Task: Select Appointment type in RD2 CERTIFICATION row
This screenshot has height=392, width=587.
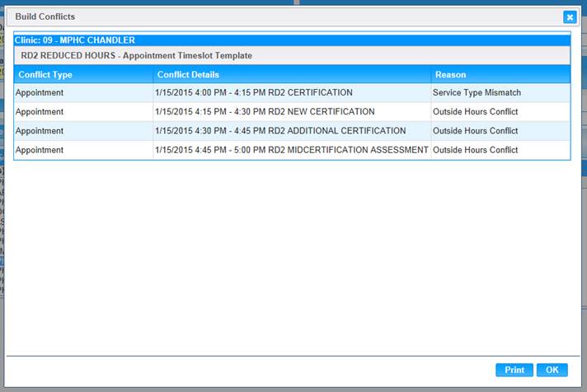Action: click(83, 93)
